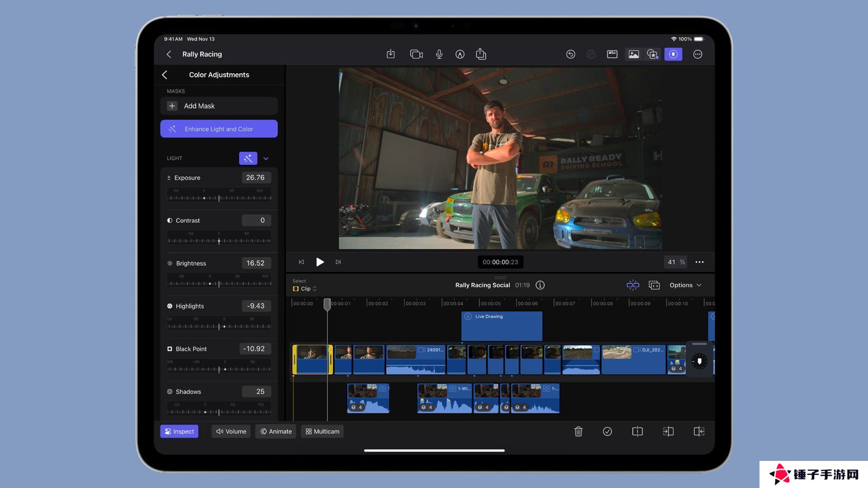Click the share export icon

pos(481,54)
